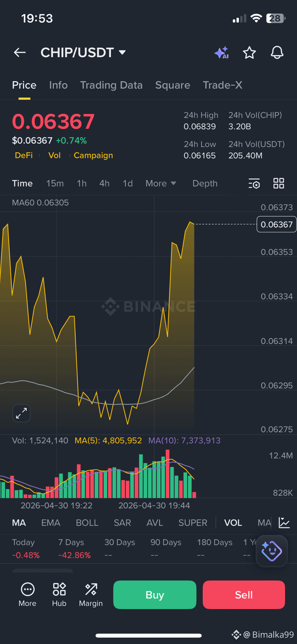Tap the More circle icon in bottom bar
This screenshot has width=297, height=644.
pyautogui.click(x=28, y=595)
